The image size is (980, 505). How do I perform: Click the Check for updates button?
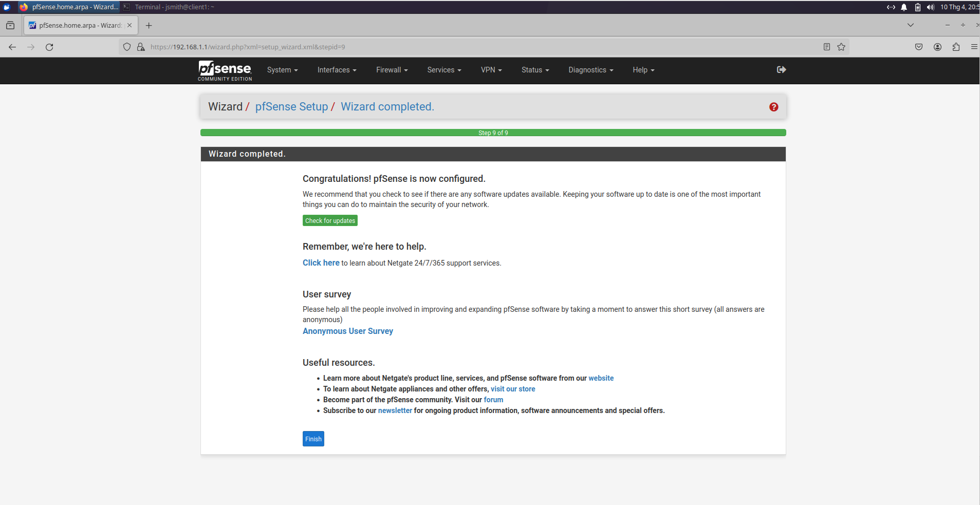(330, 220)
